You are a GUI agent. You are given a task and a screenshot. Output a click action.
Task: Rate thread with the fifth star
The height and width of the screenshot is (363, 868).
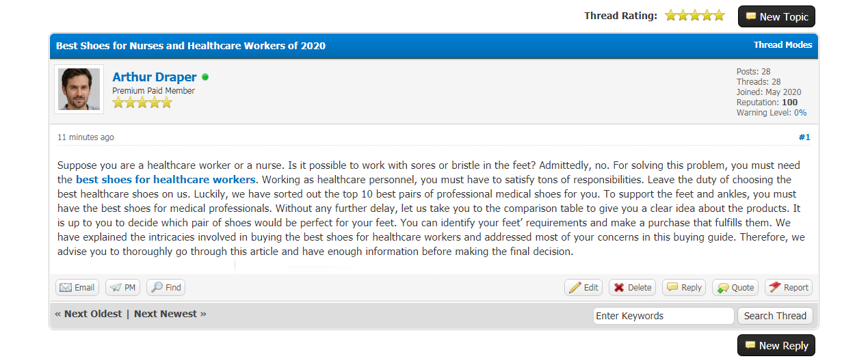(719, 16)
